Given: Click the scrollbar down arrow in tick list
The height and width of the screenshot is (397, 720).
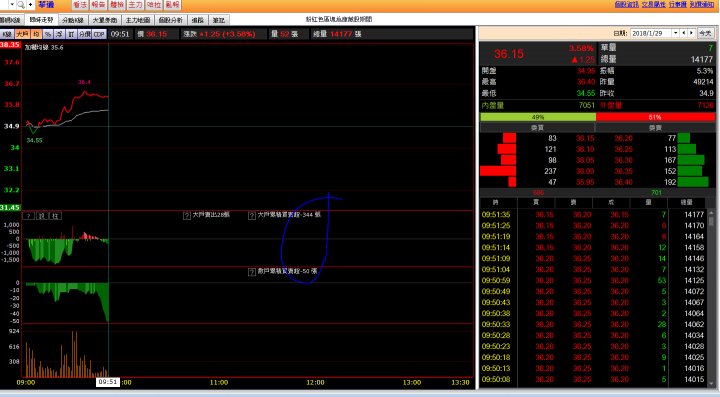Looking at the screenshot, I should (711, 384).
